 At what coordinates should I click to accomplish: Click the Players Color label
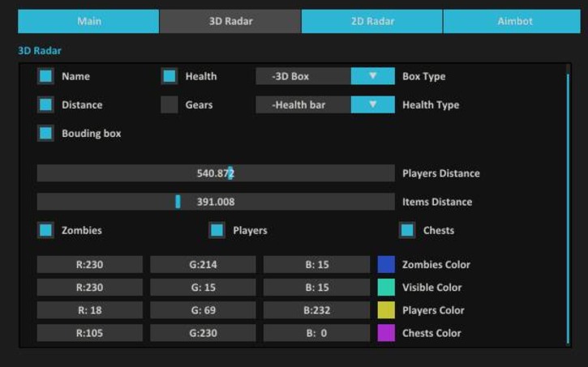coord(433,310)
